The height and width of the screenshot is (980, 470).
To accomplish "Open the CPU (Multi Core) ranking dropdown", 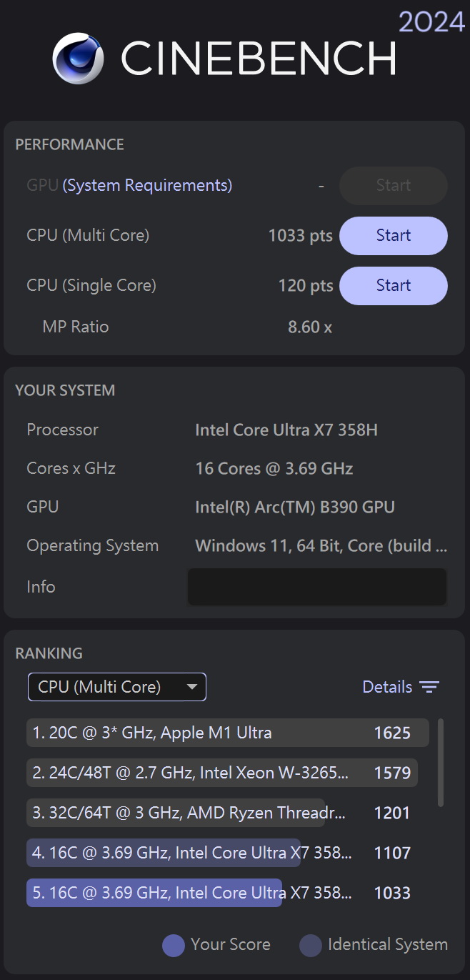I will click(116, 688).
